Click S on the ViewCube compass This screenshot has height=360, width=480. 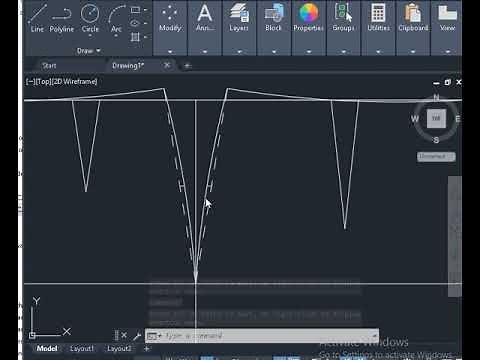click(436, 140)
